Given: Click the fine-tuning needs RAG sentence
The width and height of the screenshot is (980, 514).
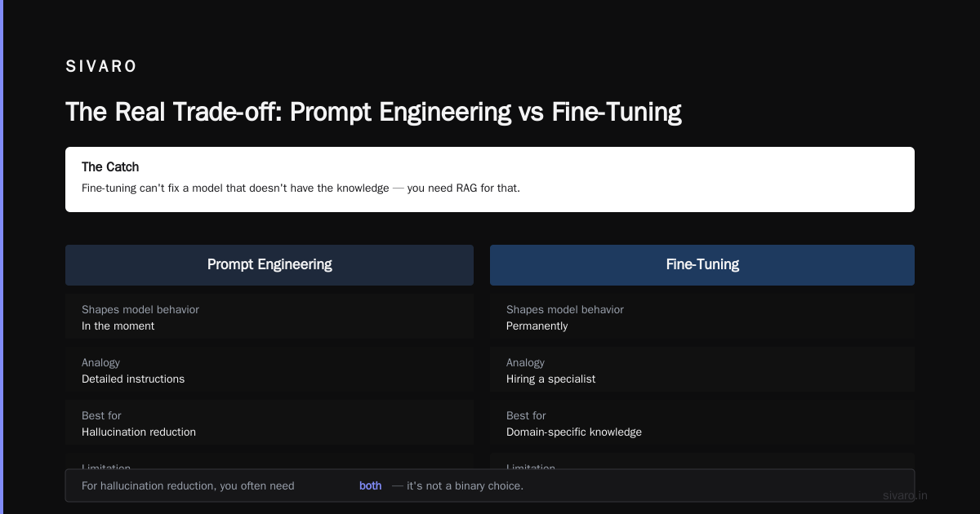Looking at the screenshot, I should 301,188.
